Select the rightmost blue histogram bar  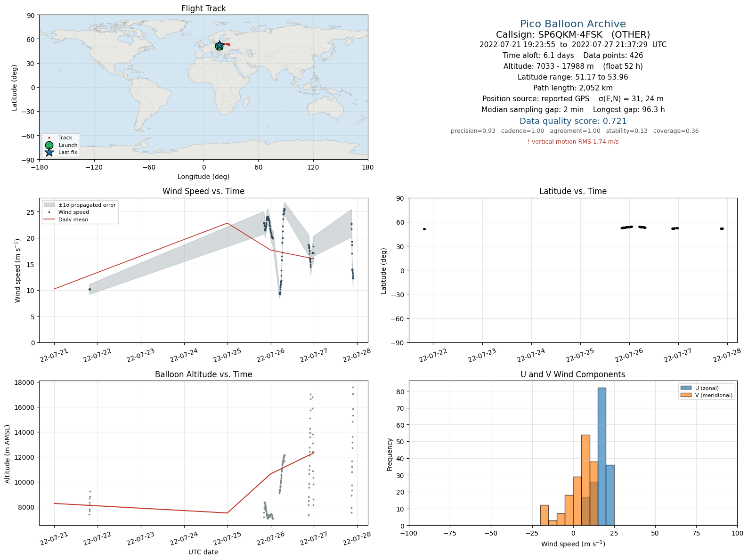[610, 495]
